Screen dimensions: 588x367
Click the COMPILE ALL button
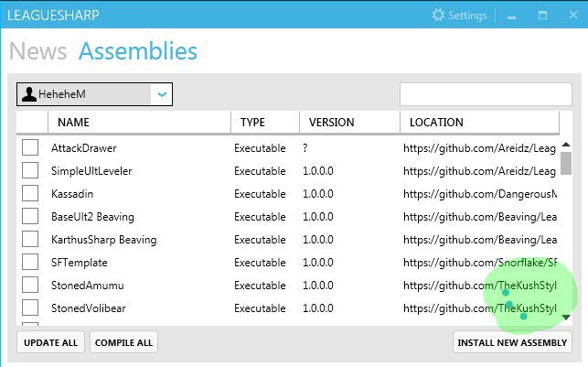tap(123, 342)
